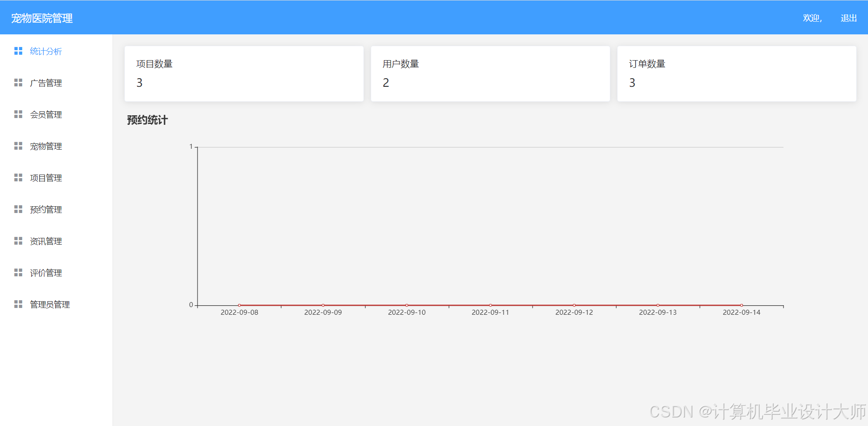Viewport: 868px width, 426px height.
Task: Click the 用户数量 card
Action: click(491, 74)
